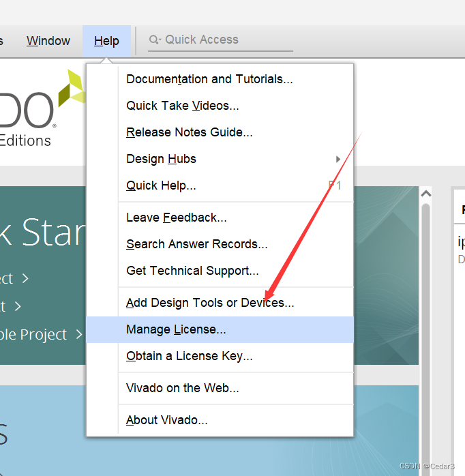Open Quick Help from Help menu

[x=220, y=185]
